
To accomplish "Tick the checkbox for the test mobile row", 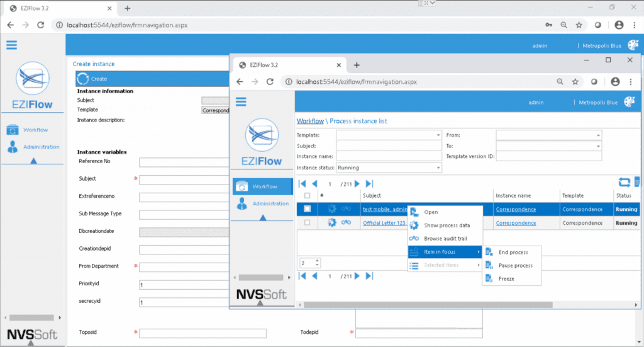I will 307,209.
